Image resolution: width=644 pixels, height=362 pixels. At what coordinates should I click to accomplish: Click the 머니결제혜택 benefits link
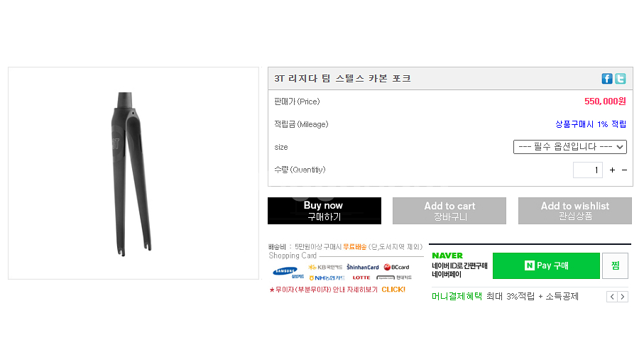pos(457,297)
